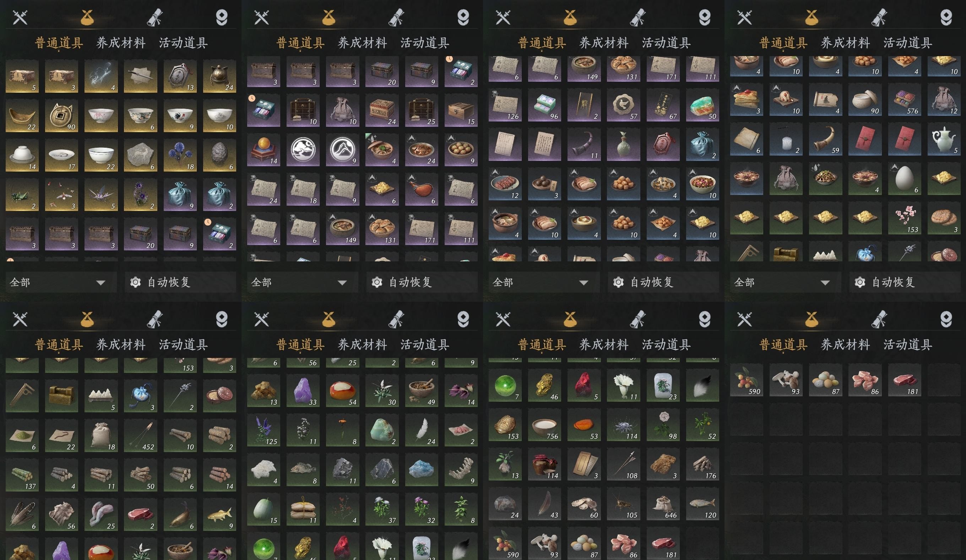The width and height of the screenshot is (966, 560).
Task: Select the round white mountain emblem showing 9
Action: click(342, 150)
